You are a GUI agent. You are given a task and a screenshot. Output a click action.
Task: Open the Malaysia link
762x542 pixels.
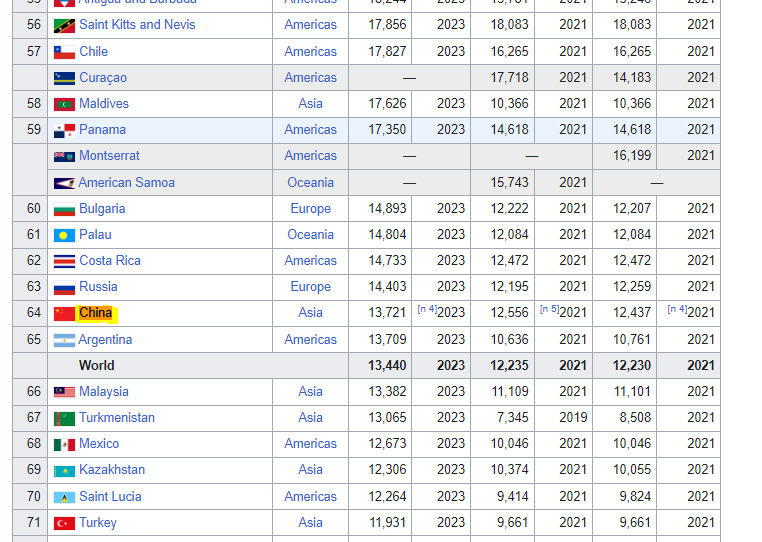click(x=104, y=391)
